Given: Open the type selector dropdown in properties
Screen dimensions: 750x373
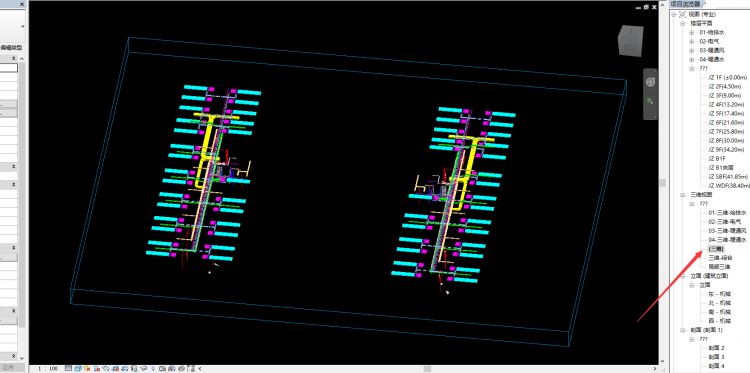Looking at the screenshot, I should [x=23, y=26].
